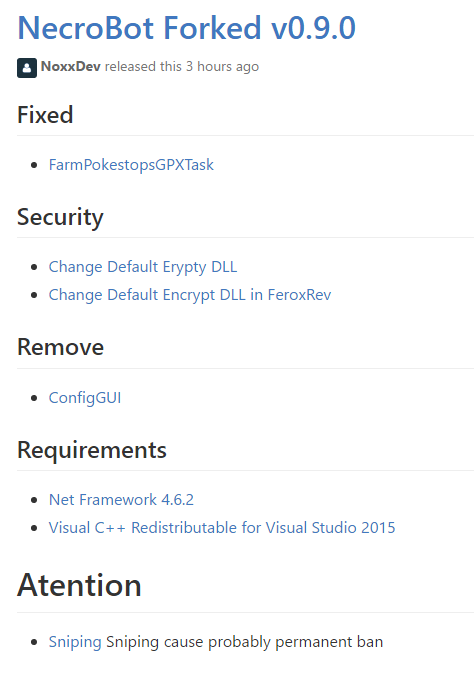Open the Change Default Erypty DLL link
This screenshot has width=474, height=676.
pos(143,267)
